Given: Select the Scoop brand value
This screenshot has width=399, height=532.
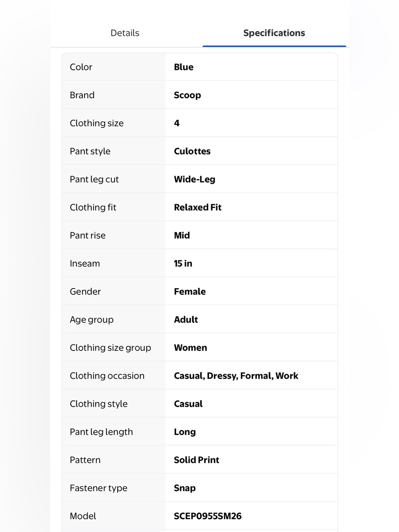Looking at the screenshot, I should (188, 95).
